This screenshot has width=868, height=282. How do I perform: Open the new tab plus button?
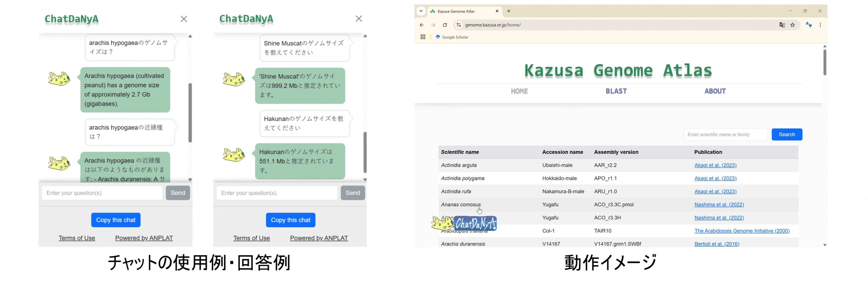(x=509, y=11)
